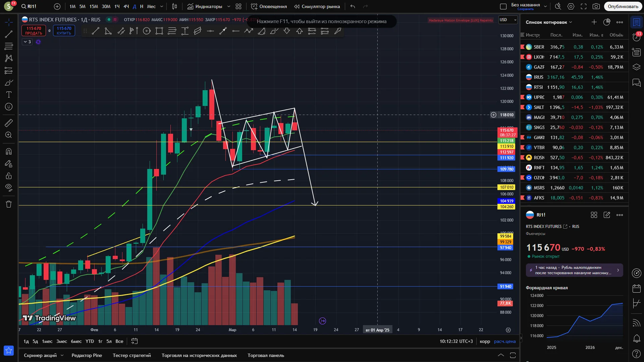
Task: Take a chart snapshot with camera icon
Action: click(x=596, y=6)
